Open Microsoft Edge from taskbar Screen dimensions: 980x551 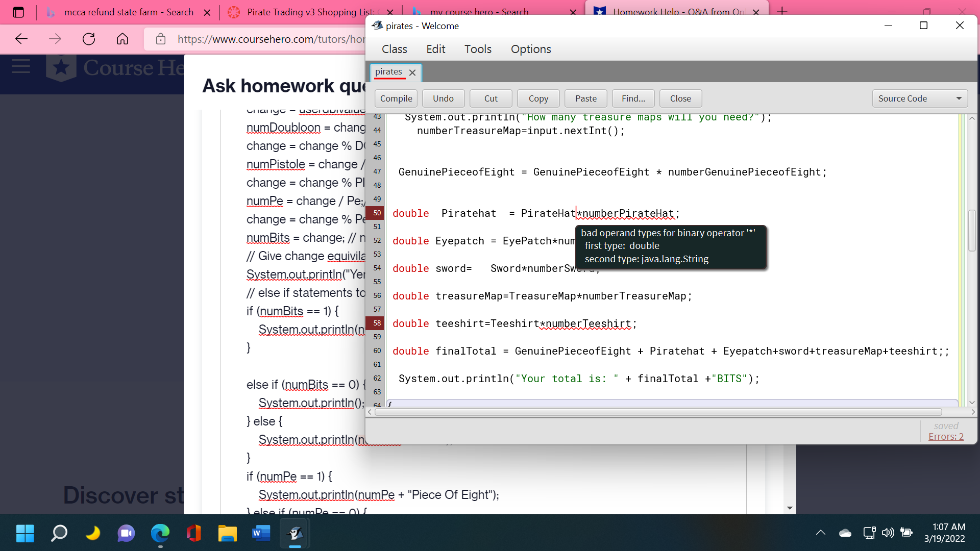click(x=160, y=533)
